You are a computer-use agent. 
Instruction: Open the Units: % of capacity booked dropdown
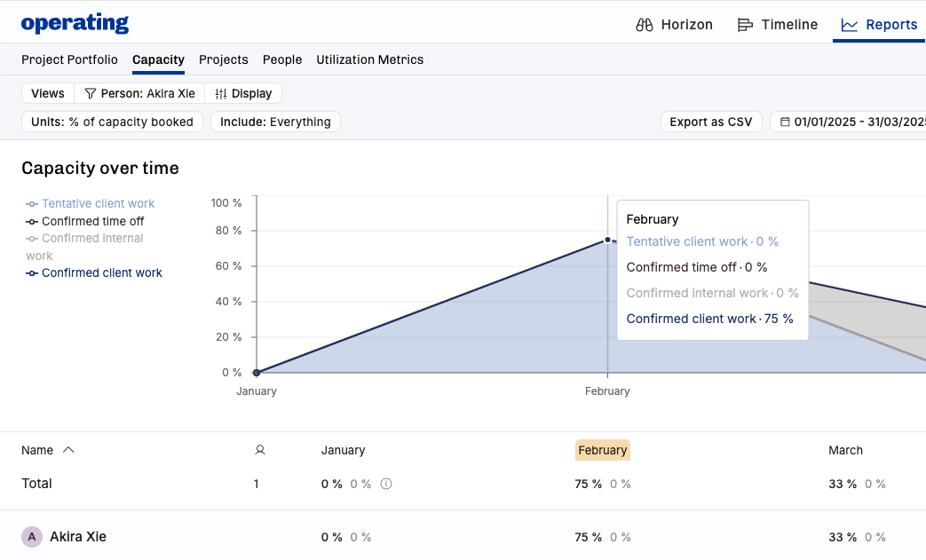point(112,122)
